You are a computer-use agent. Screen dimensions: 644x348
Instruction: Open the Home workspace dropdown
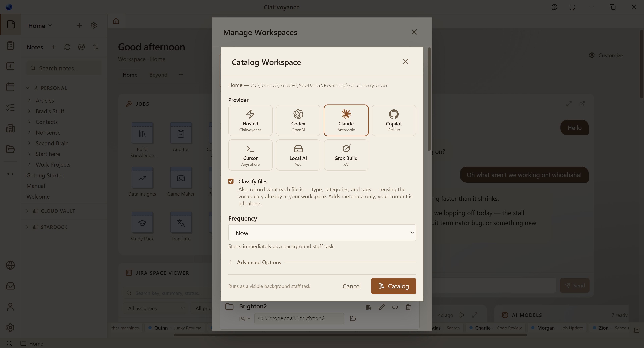pyautogui.click(x=40, y=25)
